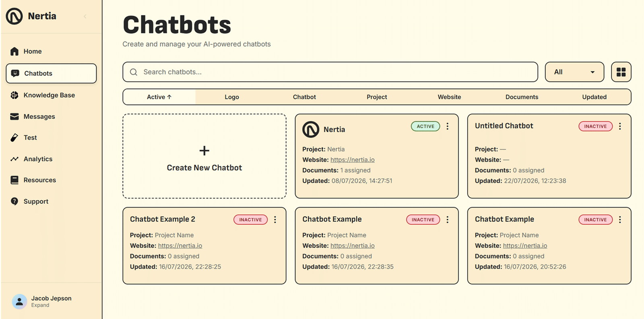
Task: Toggle INACTIVE badge on 22:28:35 Chatbot Example
Action: [x=423, y=220]
